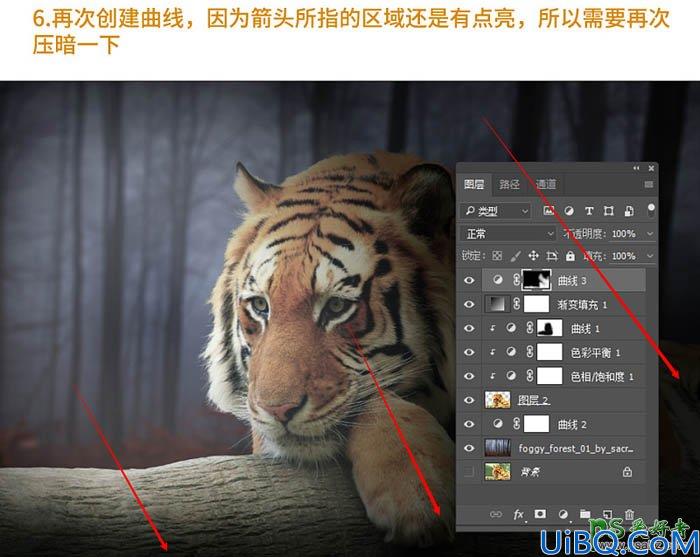700x557 pixels.
Task: Create a new layer icon
Action: tap(607, 514)
